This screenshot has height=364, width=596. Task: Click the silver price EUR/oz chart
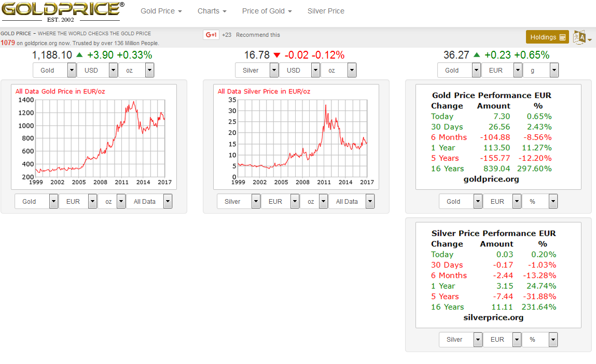pos(296,137)
